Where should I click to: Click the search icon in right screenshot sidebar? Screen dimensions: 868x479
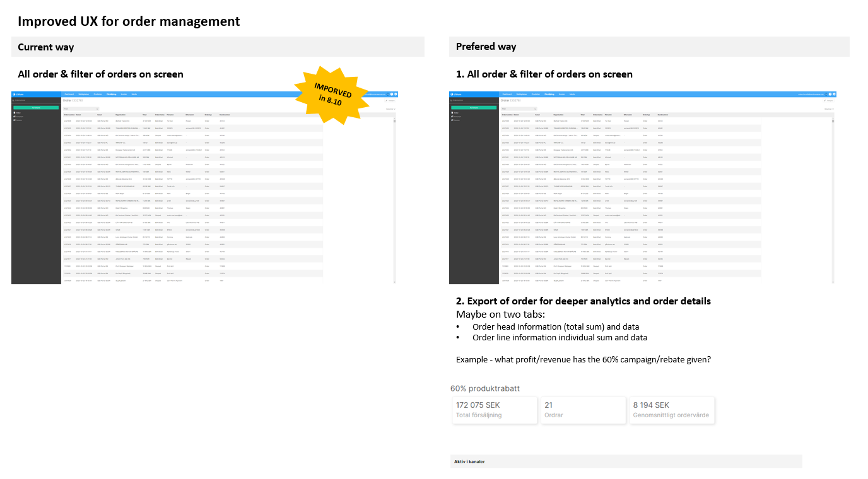(x=452, y=100)
